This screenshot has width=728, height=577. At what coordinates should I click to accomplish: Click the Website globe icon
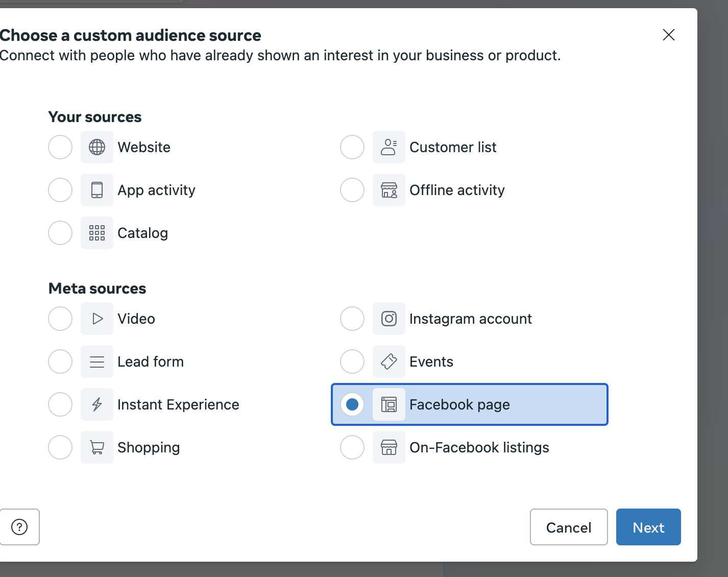pos(97,147)
